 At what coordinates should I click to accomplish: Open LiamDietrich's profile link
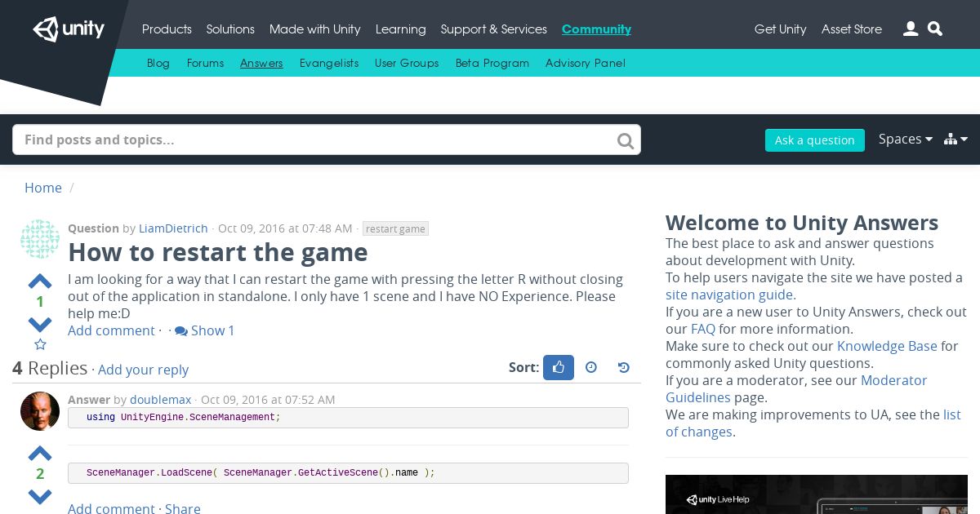point(173,228)
